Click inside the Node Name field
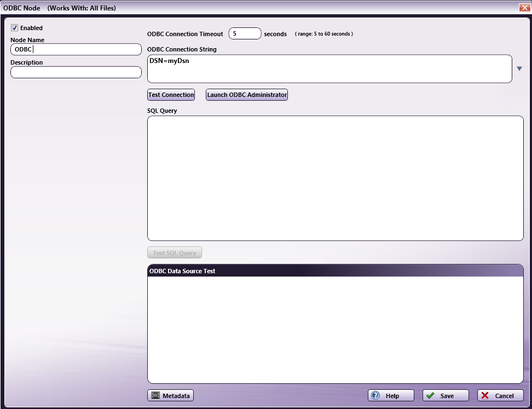The image size is (532, 409). coord(76,49)
